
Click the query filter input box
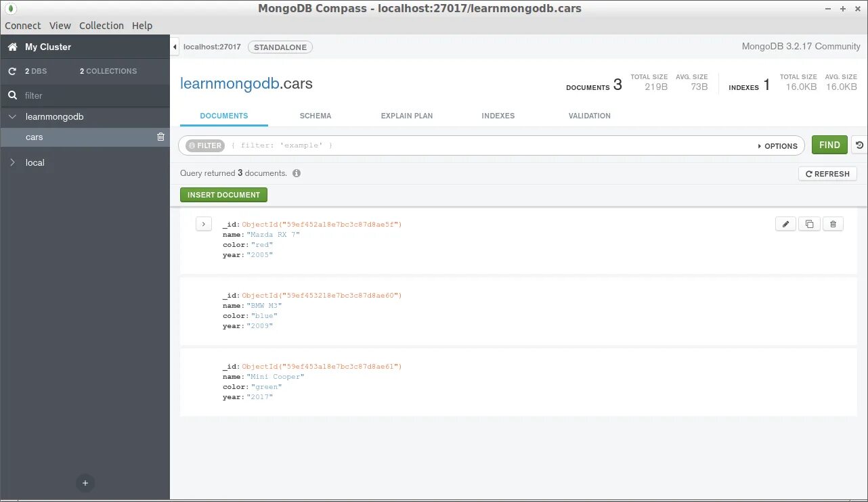point(491,145)
